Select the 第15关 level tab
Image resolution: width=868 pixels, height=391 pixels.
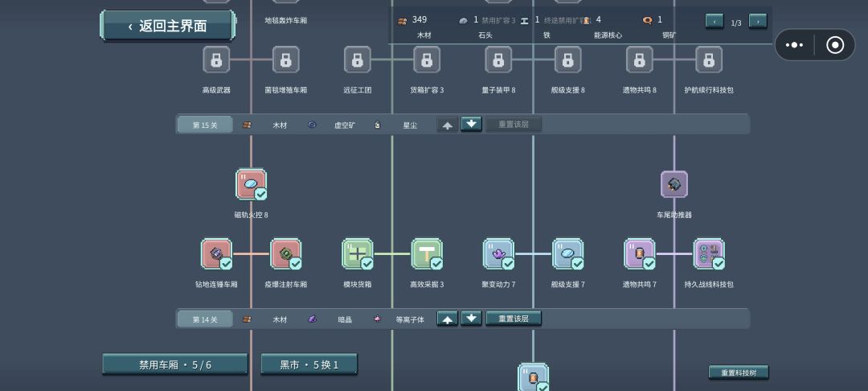tap(205, 126)
